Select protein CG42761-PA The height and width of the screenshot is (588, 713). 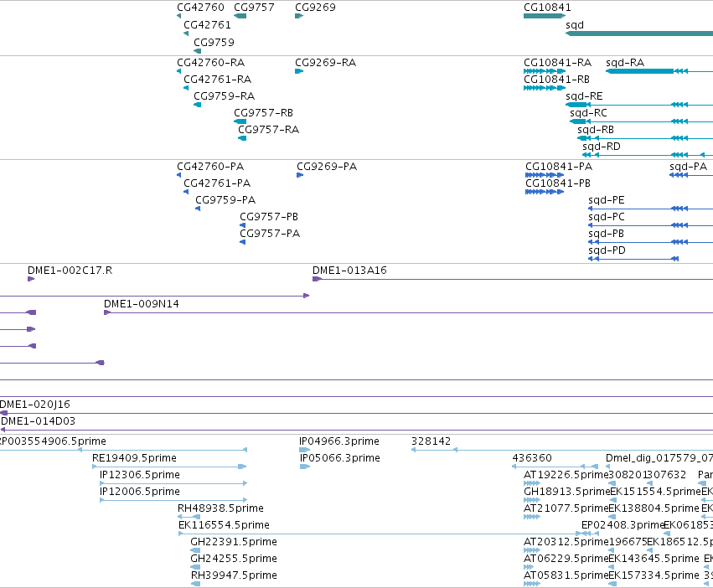pos(217,183)
